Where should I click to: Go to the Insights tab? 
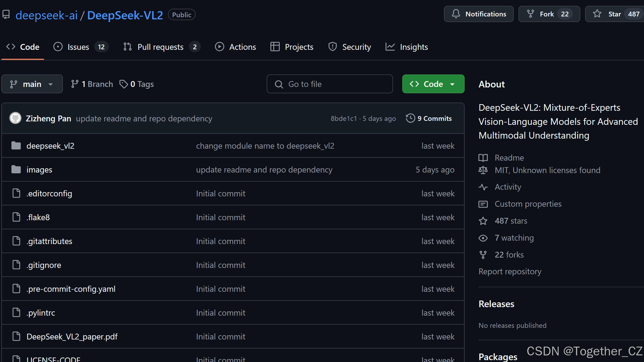(413, 47)
